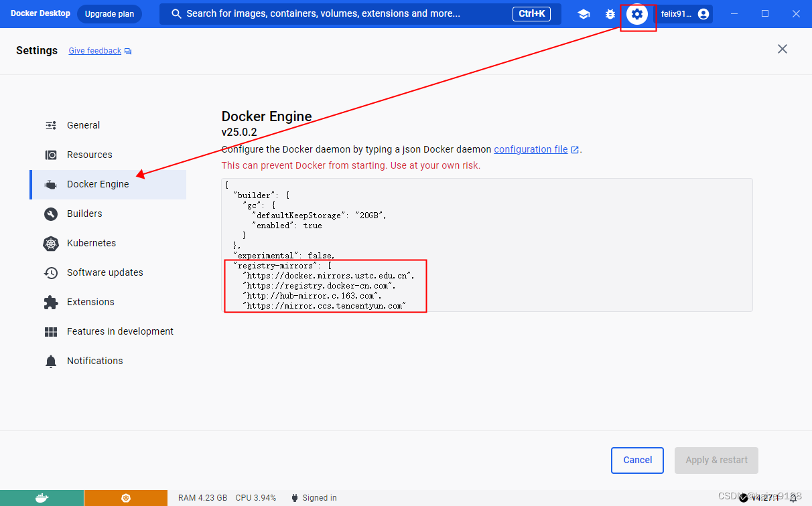The image size is (812, 506).
Task: Select the Resources settings tab
Action: (x=108, y=155)
